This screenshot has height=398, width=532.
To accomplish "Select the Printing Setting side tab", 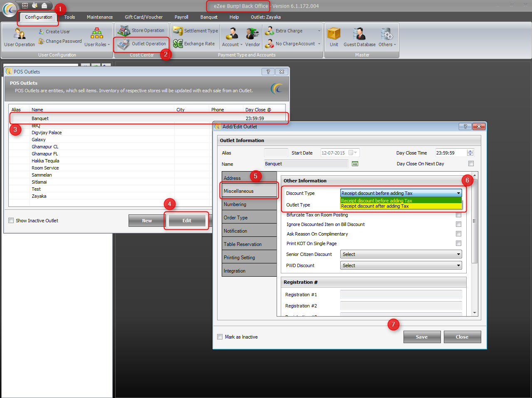I will [249, 258].
